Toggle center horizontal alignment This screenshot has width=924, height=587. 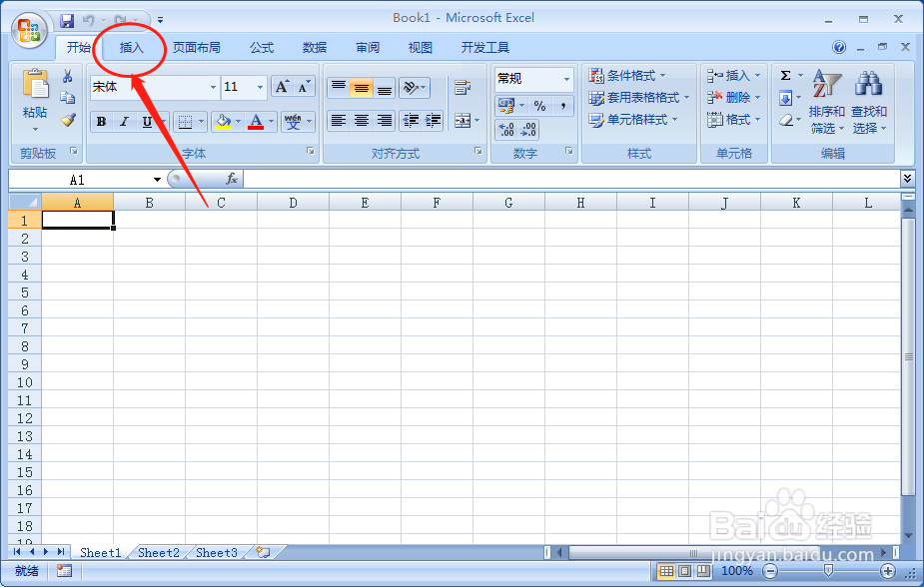pyautogui.click(x=362, y=121)
